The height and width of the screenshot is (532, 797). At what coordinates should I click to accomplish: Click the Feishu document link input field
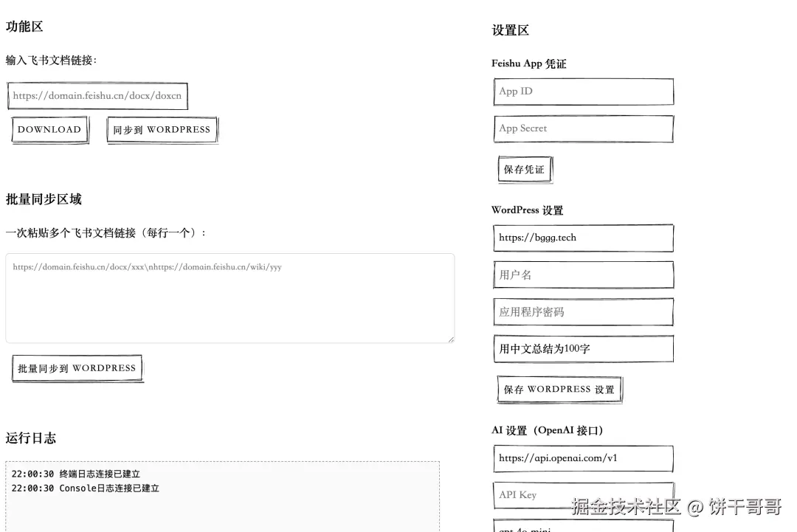click(x=97, y=96)
